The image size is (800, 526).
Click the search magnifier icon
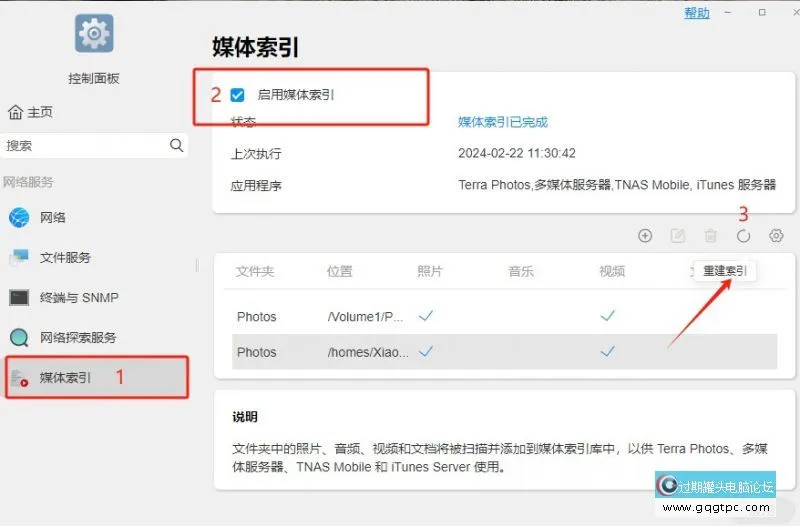point(177,145)
